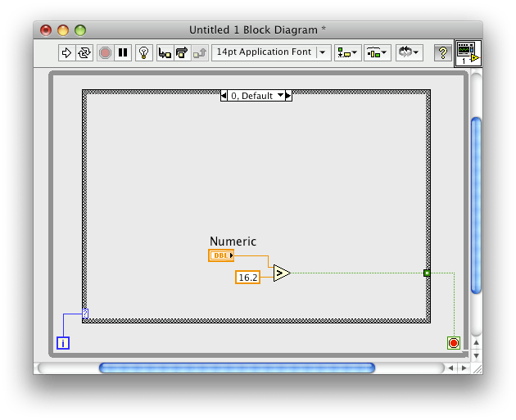Click the 16.2 numeric constant
The image size is (516, 420).
coord(248,278)
